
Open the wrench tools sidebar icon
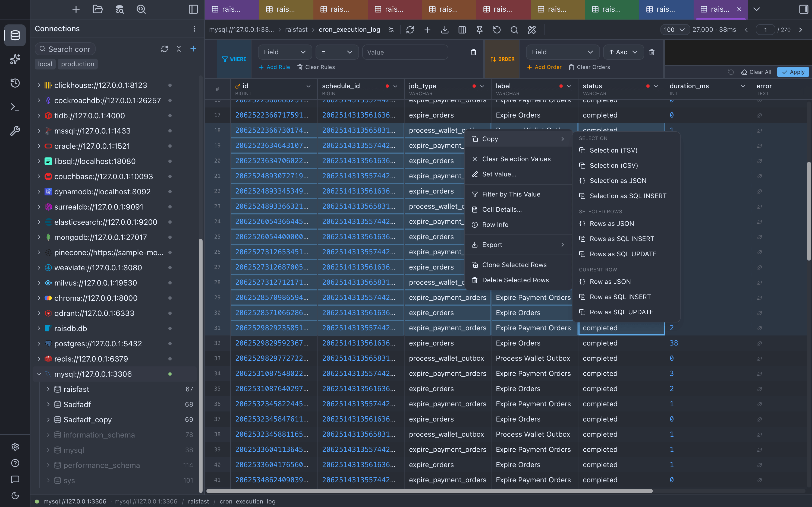(15, 131)
